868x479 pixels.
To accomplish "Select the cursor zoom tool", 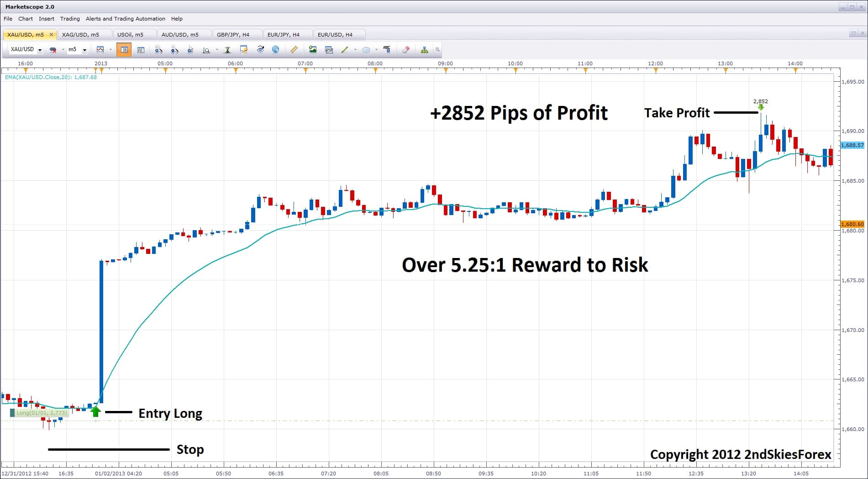I will pos(190,50).
